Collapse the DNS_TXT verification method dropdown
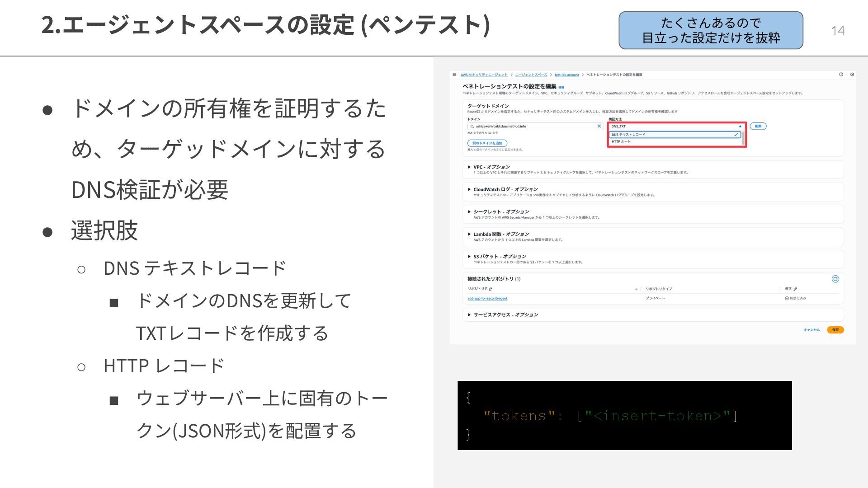The height and width of the screenshot is (488, 868). (740, 127)
